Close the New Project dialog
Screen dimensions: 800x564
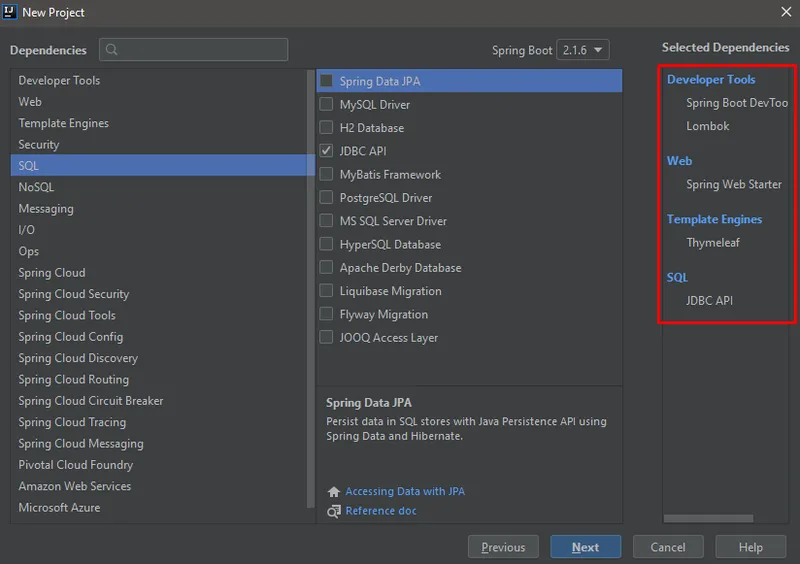786,12
